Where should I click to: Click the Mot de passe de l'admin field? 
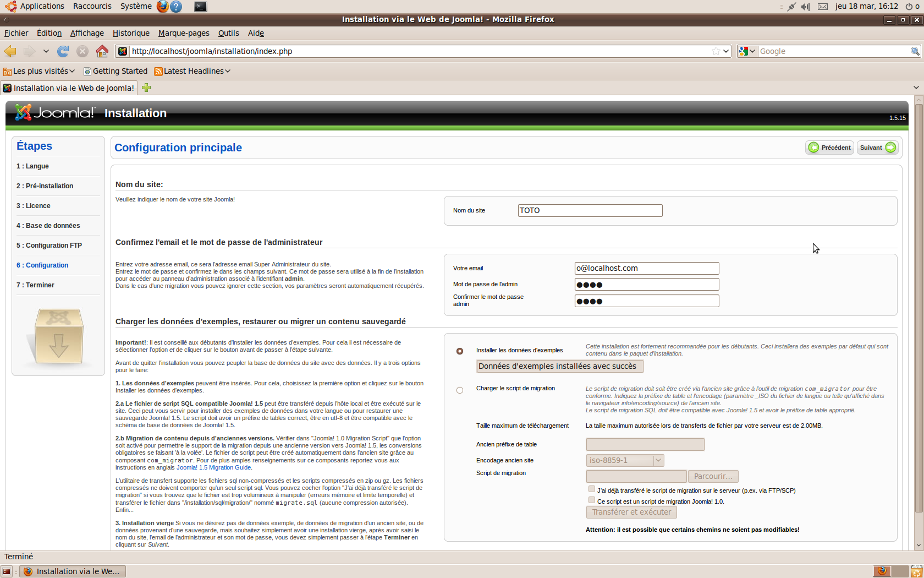(x=647, y=285)
